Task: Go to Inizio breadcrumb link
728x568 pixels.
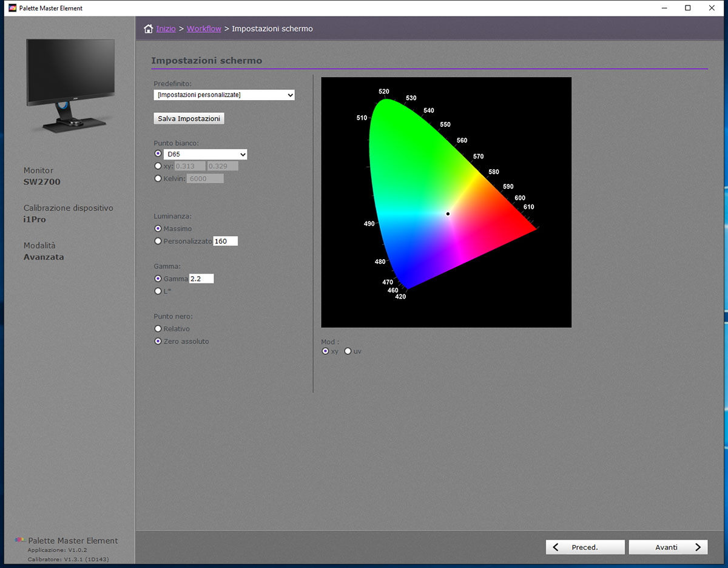Action: tap(166, 29)
